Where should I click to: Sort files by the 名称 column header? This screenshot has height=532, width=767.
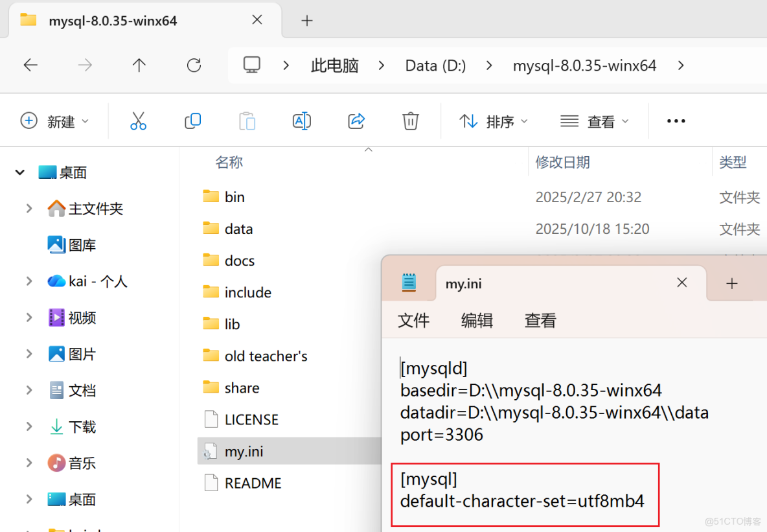[229, 162]
